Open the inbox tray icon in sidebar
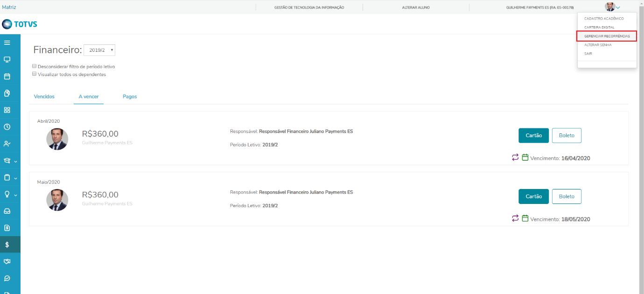Image resolution: width=644 pixels, height=294 pixels. pos(7,211)
